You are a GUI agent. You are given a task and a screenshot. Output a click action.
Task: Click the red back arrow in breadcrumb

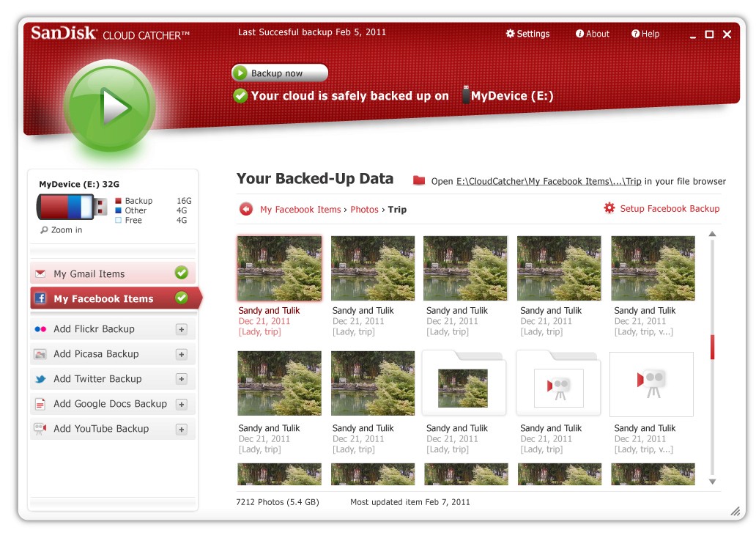tap(246, 209)
